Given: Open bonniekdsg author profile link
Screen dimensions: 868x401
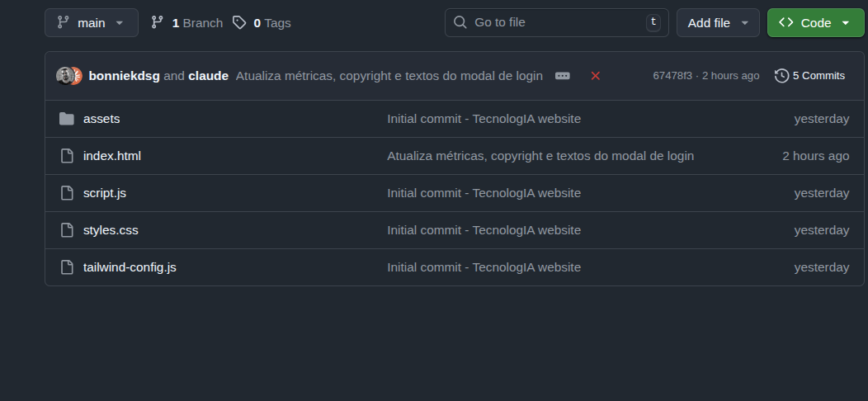Looking at the screenshot, I should coord(124,76).
